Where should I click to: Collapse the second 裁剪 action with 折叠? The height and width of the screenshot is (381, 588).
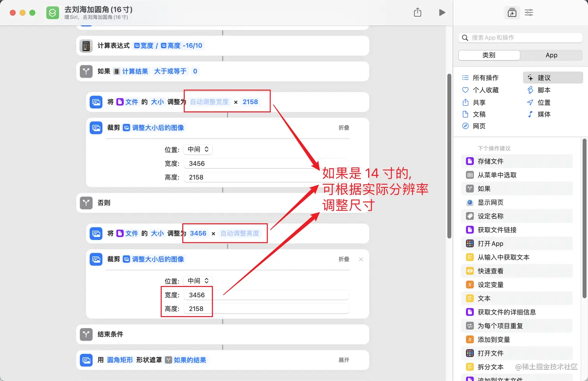click(x=344, y=259)
